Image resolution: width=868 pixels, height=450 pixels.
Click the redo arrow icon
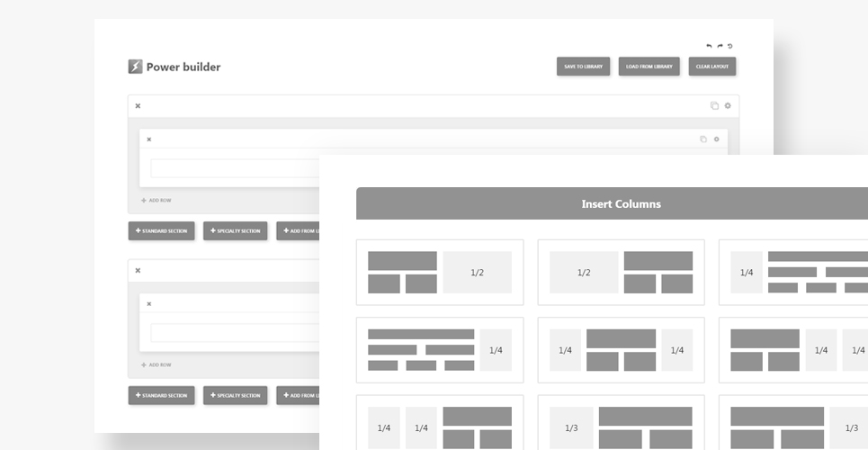coord(720,46)
